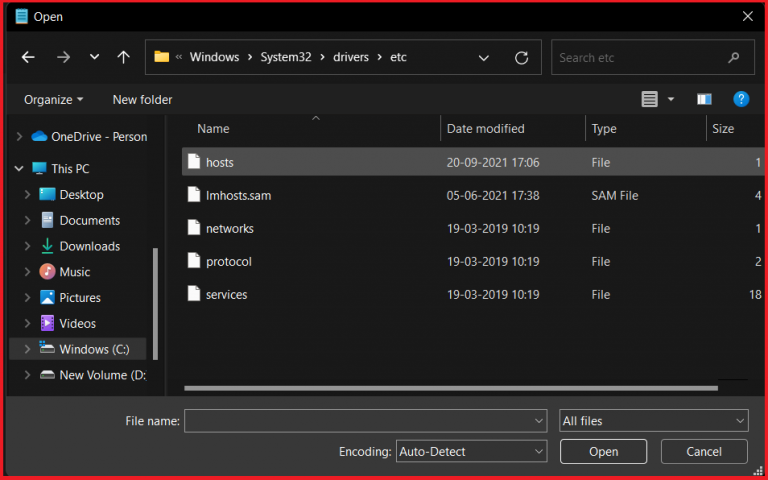This screenshot has height=480, width=768.
Task: Click the search magnifier icon
Action: (x=733, y=58)
